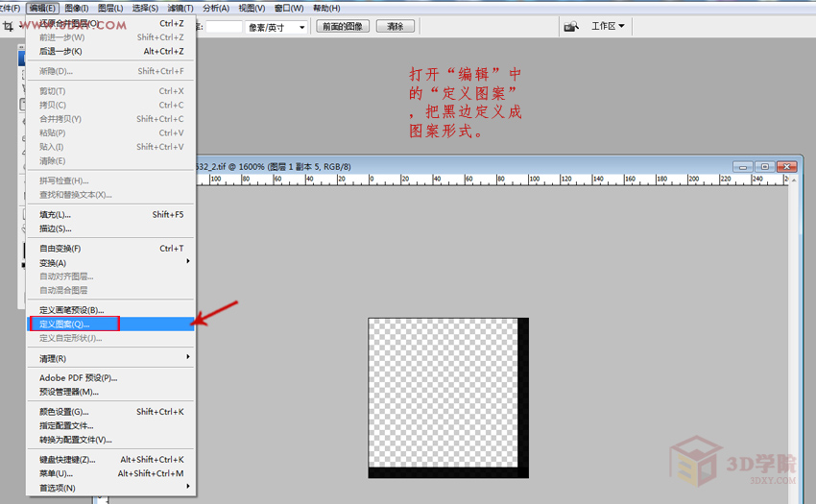Click the 前面的图像 button
The width and height of the screenshot is (816, 504).
(x=343, y=26)
